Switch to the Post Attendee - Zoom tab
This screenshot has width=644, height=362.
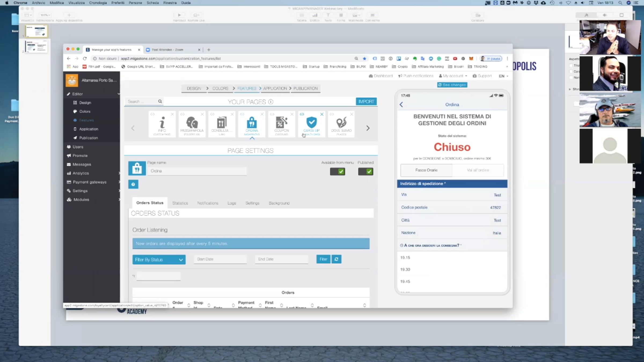coord(167,50)
